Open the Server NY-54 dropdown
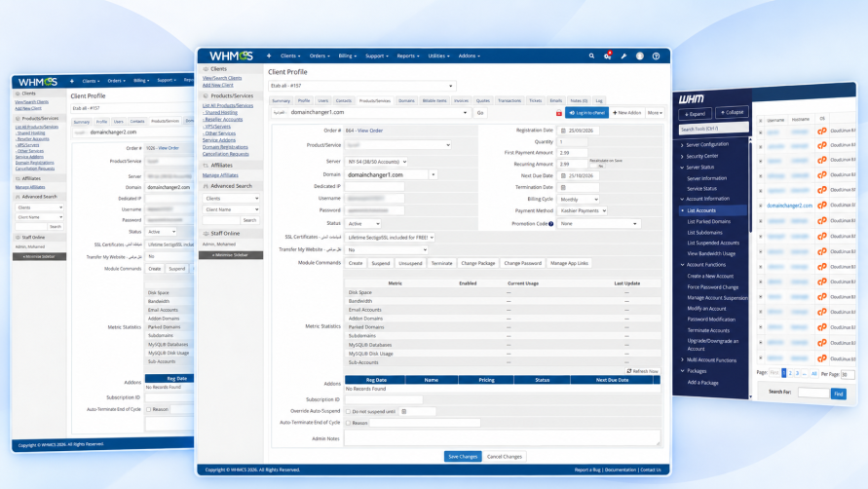This screenshot has height=489, width=868. click(x=376, y=162)
